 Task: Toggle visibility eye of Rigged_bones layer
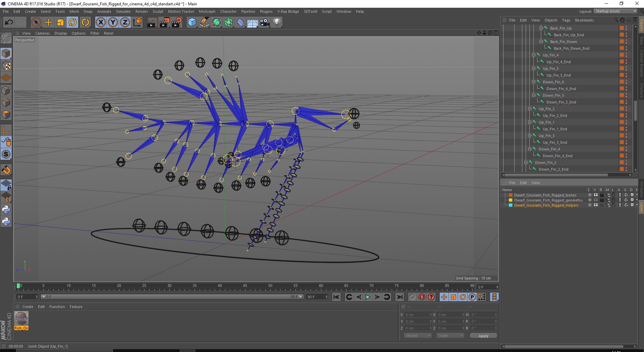tap(596, 195)
